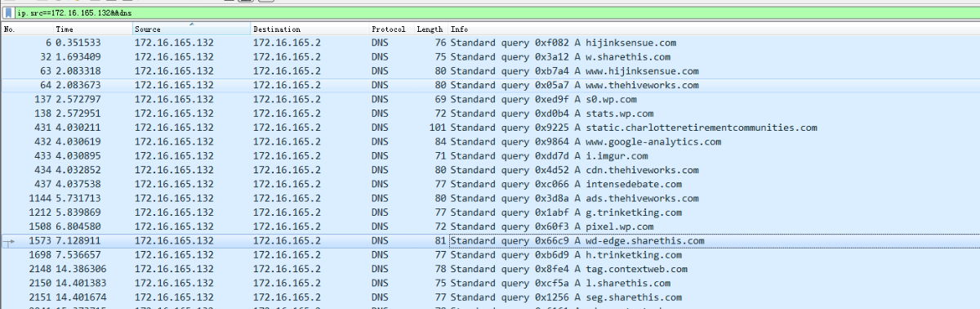Click Source cell of packet 1144

pos(174,199)
